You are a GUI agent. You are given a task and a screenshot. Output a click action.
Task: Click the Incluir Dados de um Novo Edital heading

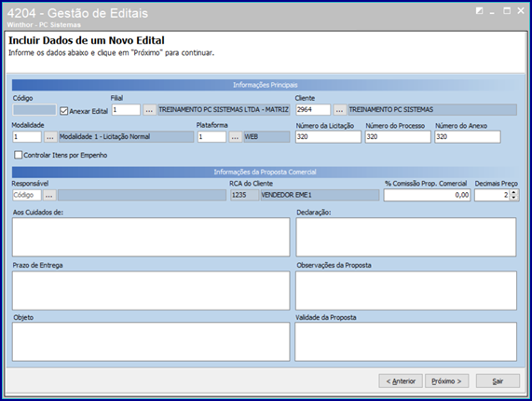[87, 40]
